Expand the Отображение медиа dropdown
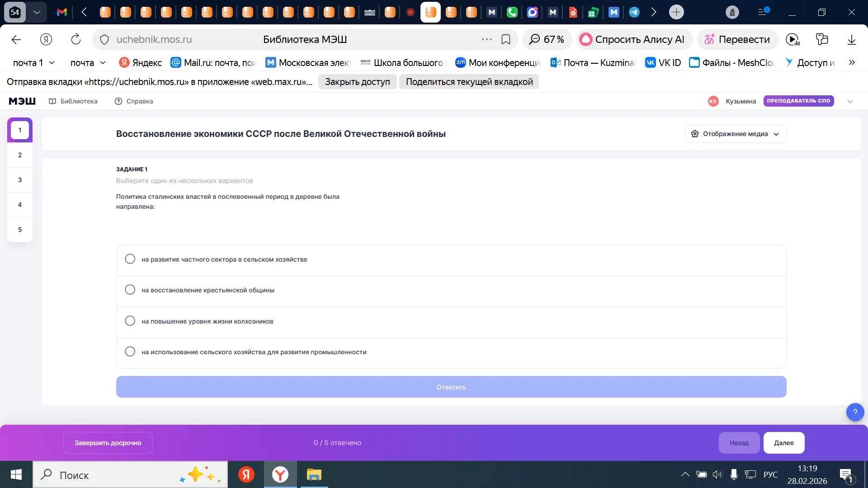 click(x=735, y=134)
